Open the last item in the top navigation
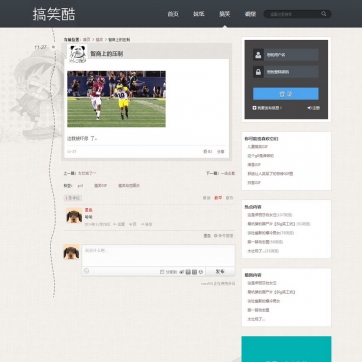Screen dimensions: 362x362 tap(250, 14)
